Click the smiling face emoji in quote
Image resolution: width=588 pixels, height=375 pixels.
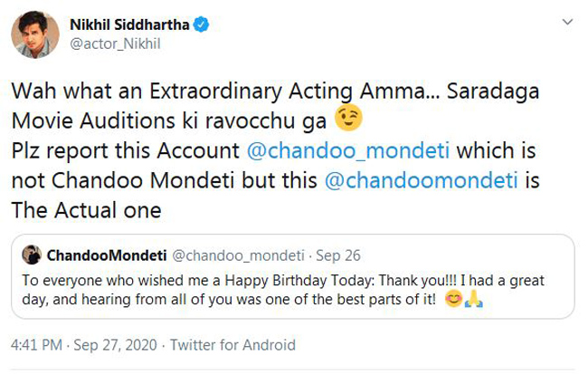pyautogui.click(x=453, y=299)
